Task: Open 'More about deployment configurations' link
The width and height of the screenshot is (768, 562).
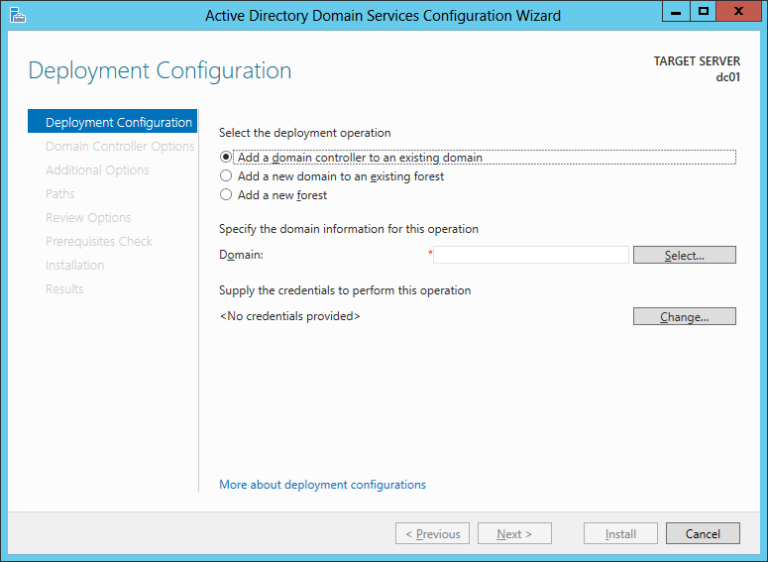Action: pos(322,485)
